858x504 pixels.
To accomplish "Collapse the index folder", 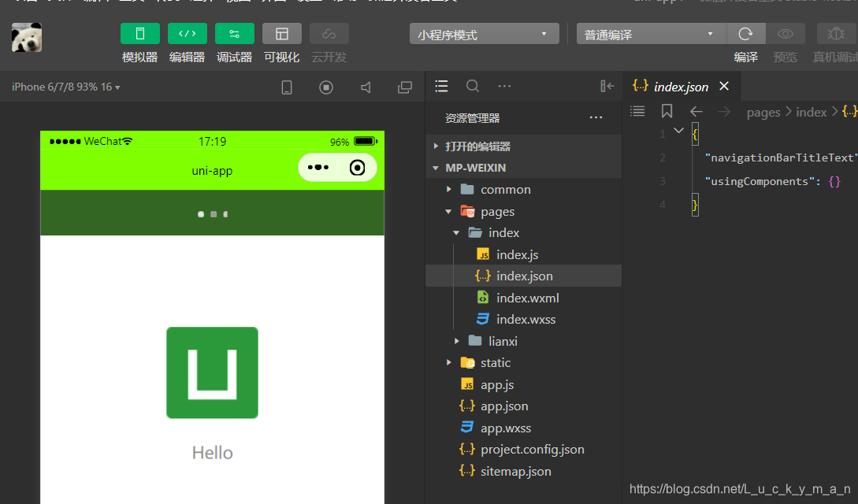I will [456, 233].
